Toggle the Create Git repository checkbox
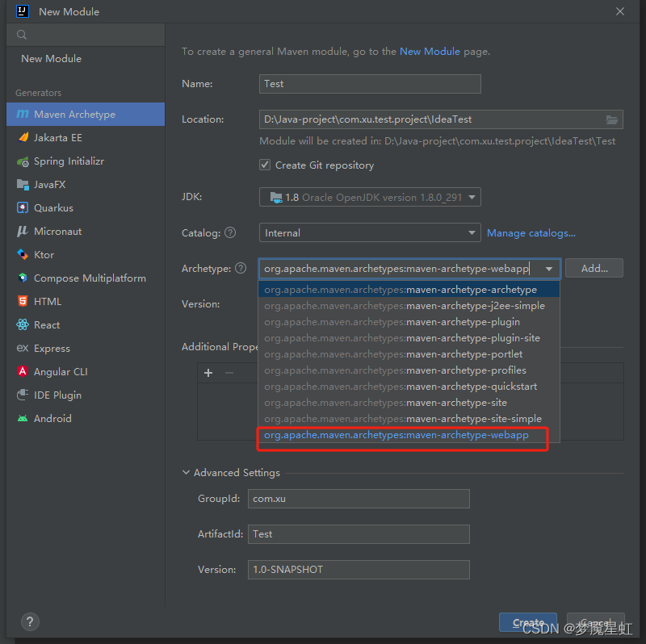Screen dimensions: 646x644 (x=265, y=165)
